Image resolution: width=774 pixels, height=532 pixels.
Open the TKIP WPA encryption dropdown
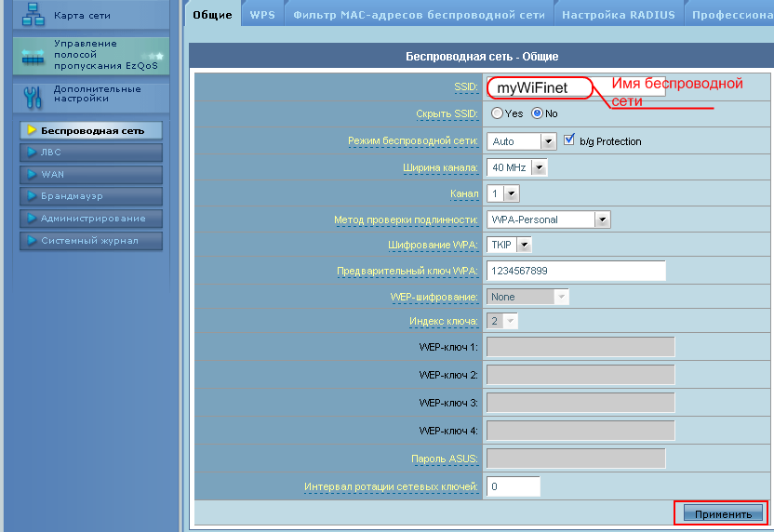click(509, 245)
